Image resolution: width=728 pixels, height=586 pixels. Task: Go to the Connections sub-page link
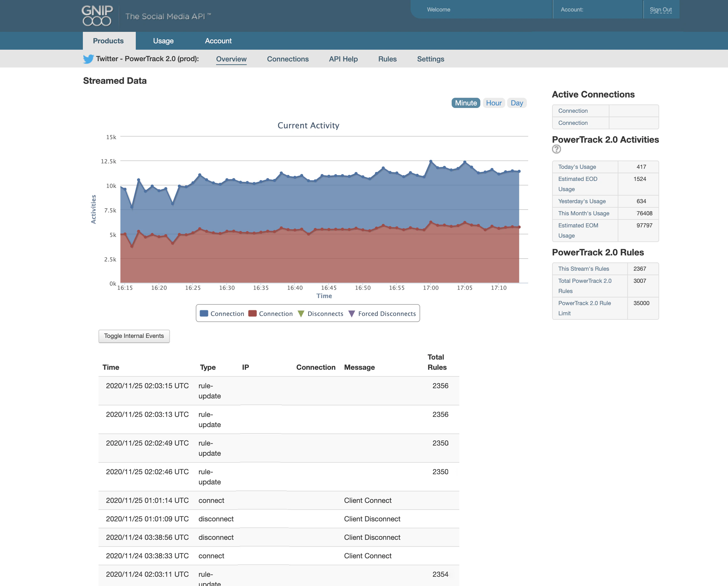pos(288,59)
